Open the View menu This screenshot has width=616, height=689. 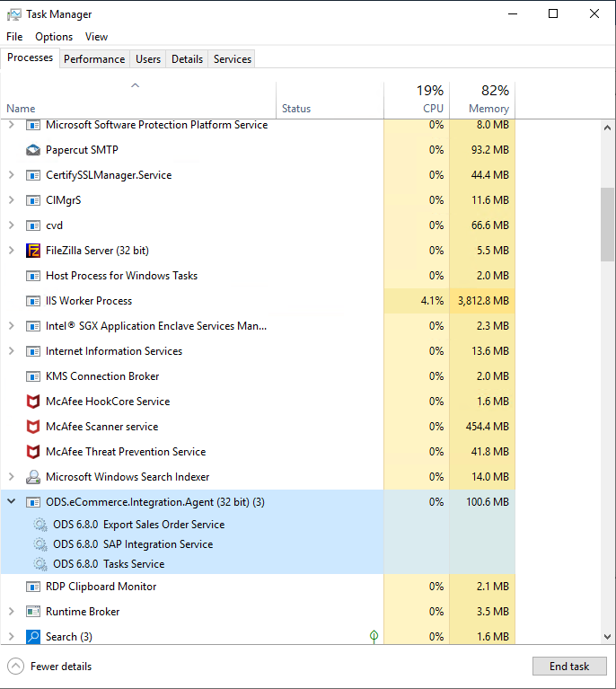click(96, 37)
